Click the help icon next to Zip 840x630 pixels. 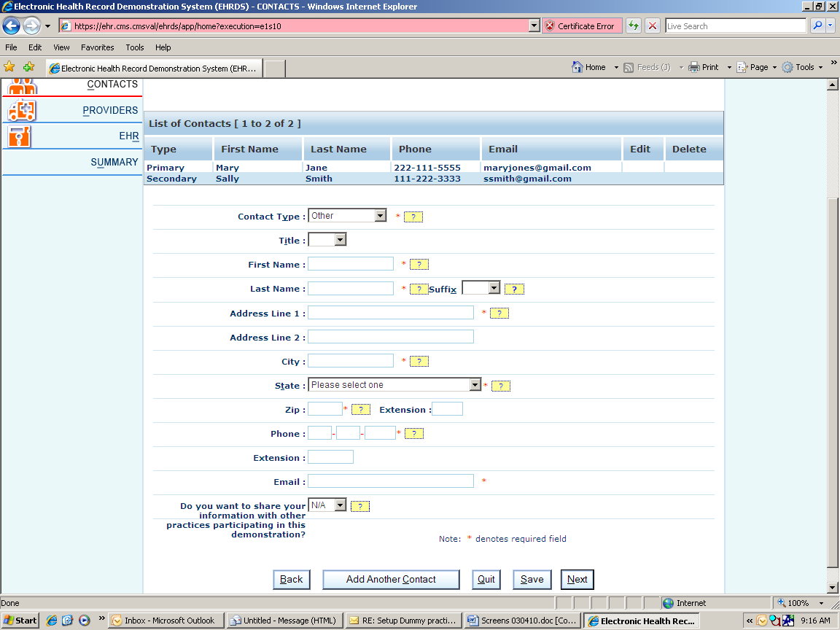pos(360,410)
